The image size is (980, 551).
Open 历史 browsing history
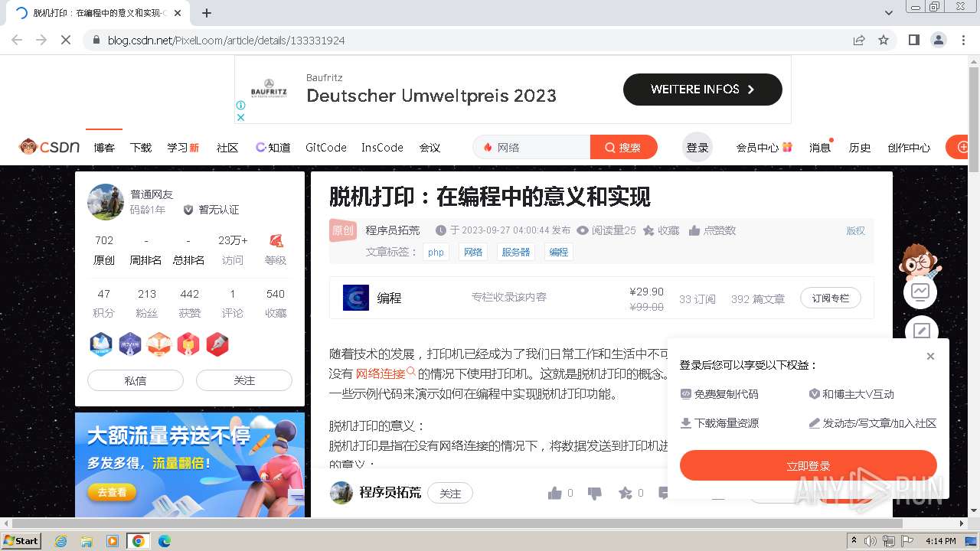860,148
